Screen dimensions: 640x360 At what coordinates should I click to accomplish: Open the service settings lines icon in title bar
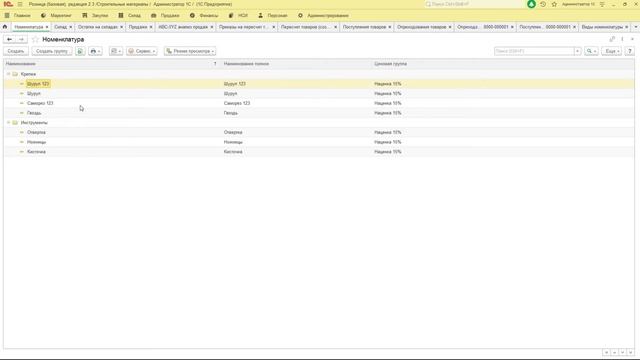tap(602, 4)
